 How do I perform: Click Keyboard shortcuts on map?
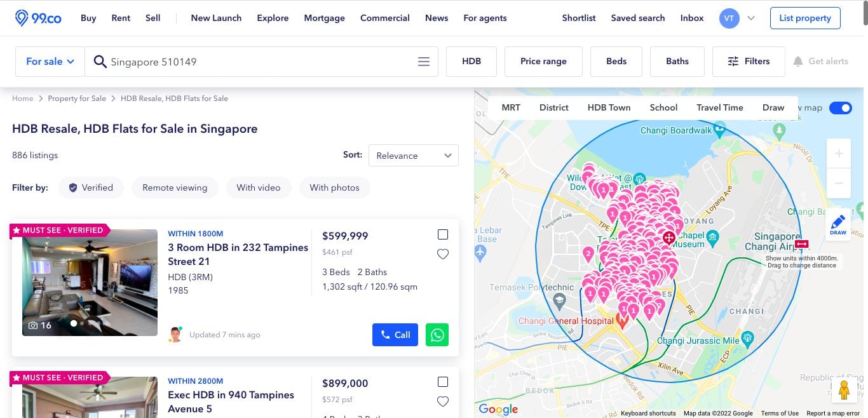648,413
